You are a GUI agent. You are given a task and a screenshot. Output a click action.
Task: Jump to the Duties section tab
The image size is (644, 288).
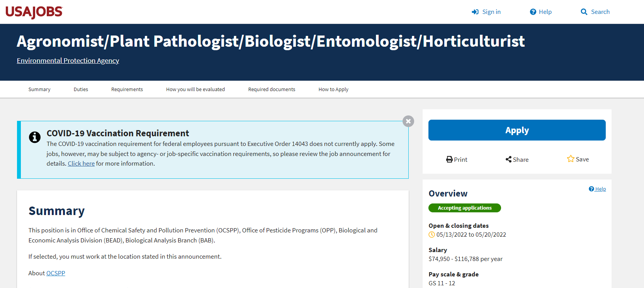click(81, 90)
